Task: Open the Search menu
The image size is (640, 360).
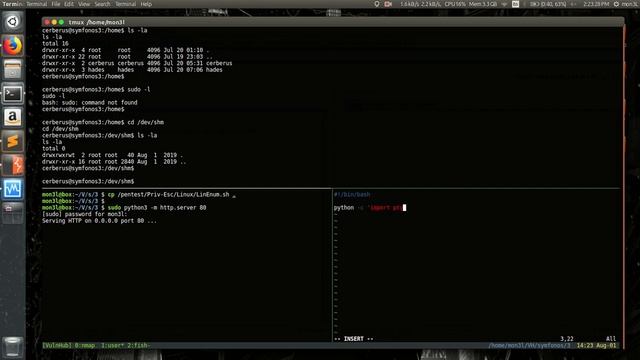Action: [x=102, y=4]
